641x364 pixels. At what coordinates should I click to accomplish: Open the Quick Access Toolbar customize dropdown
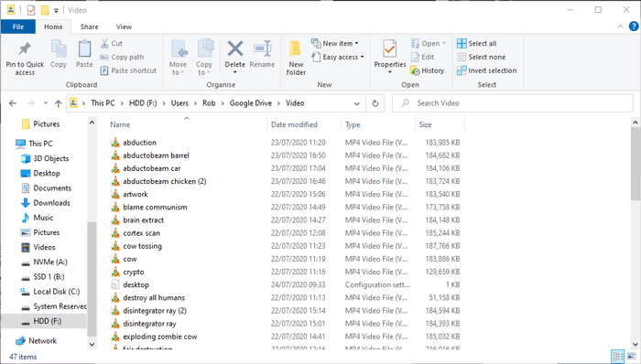click(x=56, y=10)
